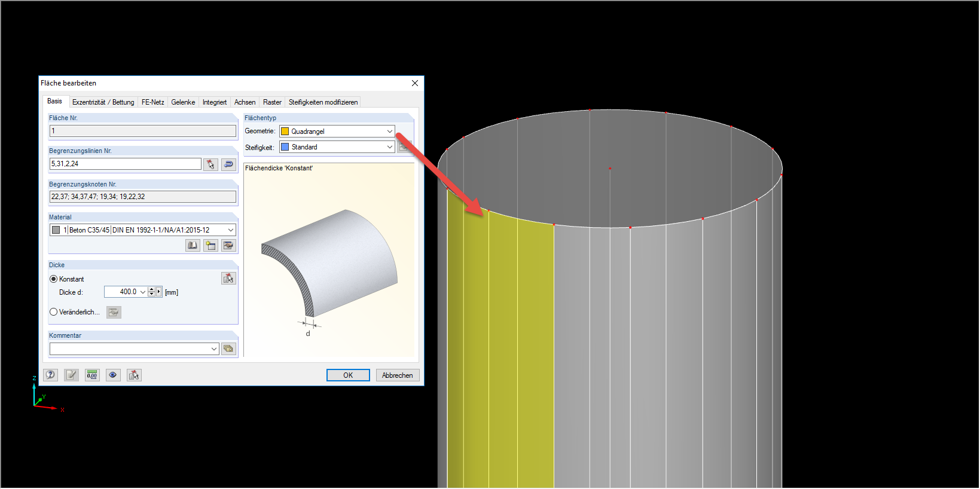Open the FE-Netz tab

click(153, 102)
